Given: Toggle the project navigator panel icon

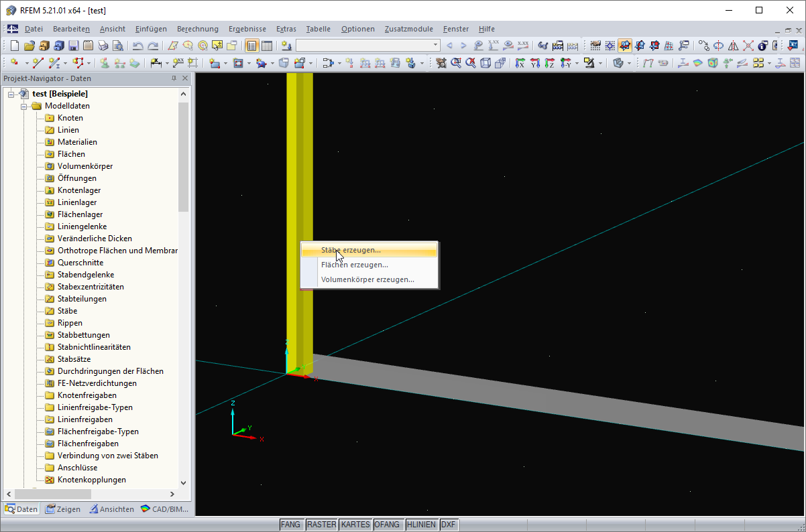Looking at the screenshot, I should [251, 46].
